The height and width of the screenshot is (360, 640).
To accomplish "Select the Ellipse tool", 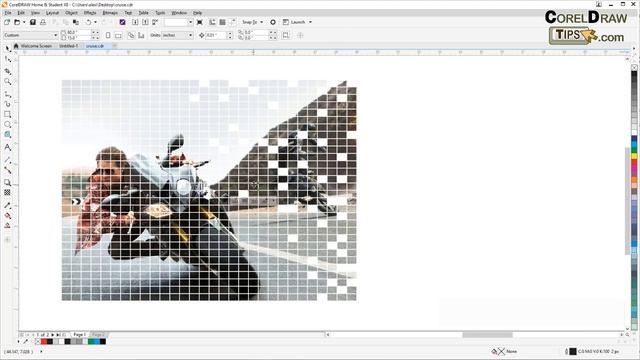I will tap(7, 124).
